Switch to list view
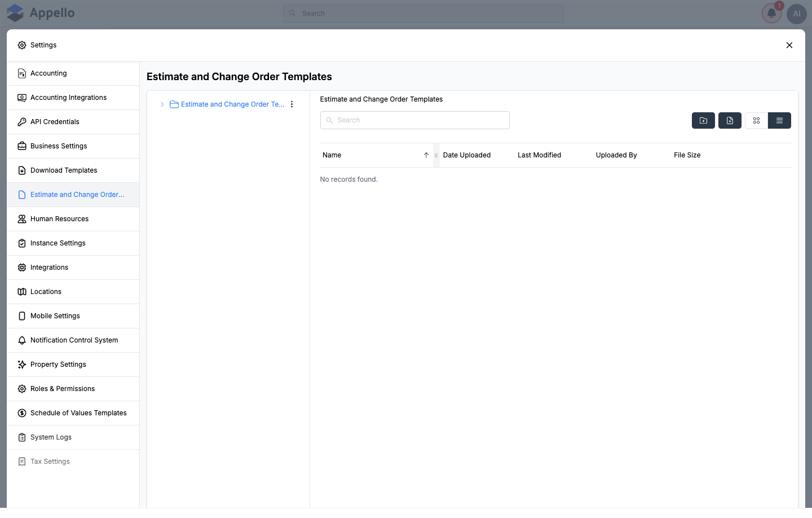The height and width of the screenshot is (518, 812). point(779,121)
